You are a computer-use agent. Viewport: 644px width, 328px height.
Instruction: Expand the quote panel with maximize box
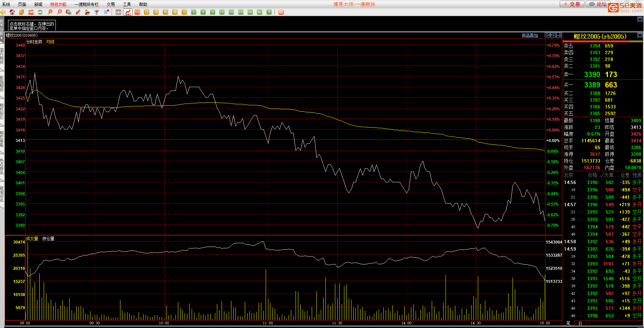coord(640,35)
